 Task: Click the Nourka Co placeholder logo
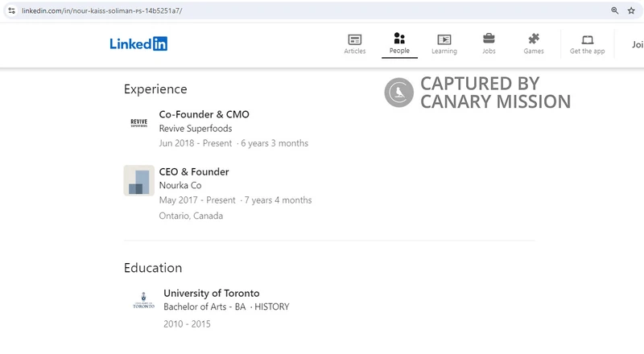pyautogui.click(x=138, y=181)
